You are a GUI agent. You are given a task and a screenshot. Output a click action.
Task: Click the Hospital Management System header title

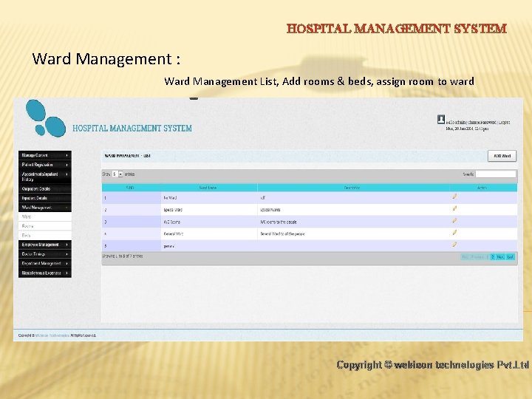pos(132,129)
